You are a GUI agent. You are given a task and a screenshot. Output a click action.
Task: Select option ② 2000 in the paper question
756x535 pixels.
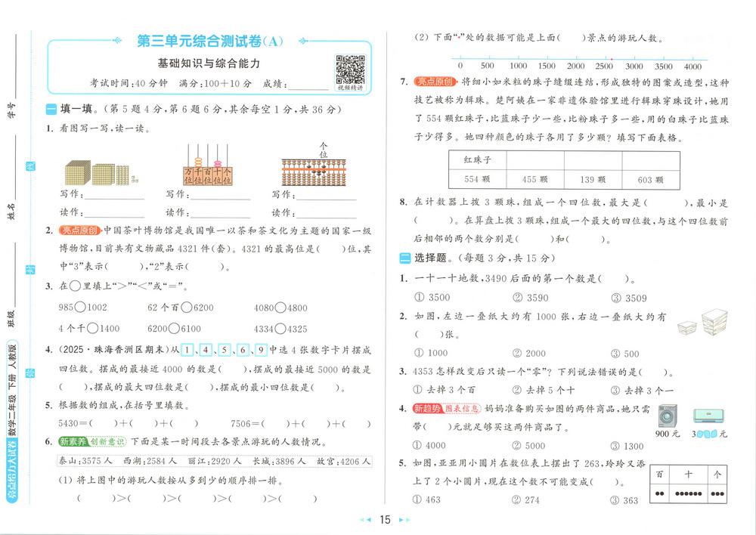pyautogui.click(x=529, y=353)
